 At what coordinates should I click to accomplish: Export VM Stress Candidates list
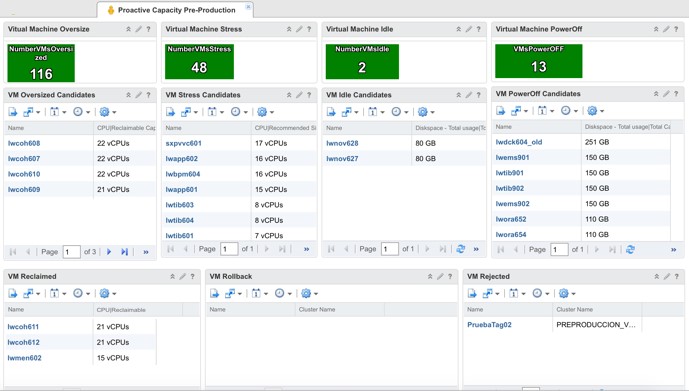(x=170, y=112)
